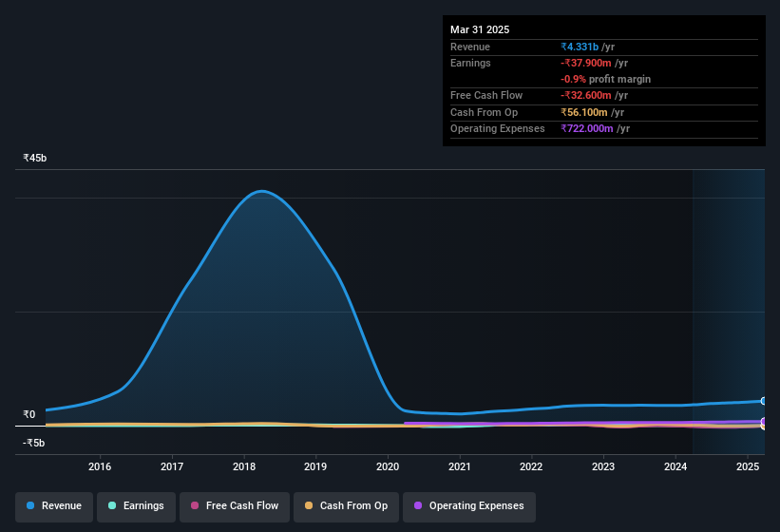780x532 pixels.
Task: Click the 2024 x-axis label
Action: pos(675,466)
